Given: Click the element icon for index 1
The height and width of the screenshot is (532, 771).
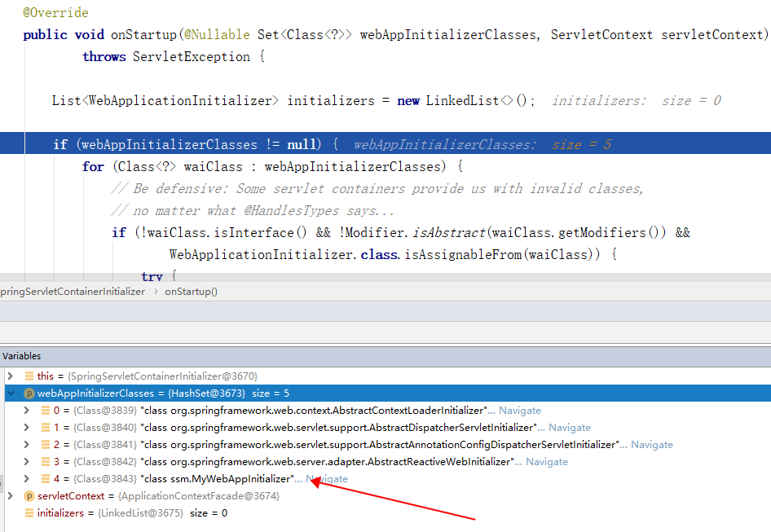Looking at the screenshot, I should pos(46,428).
